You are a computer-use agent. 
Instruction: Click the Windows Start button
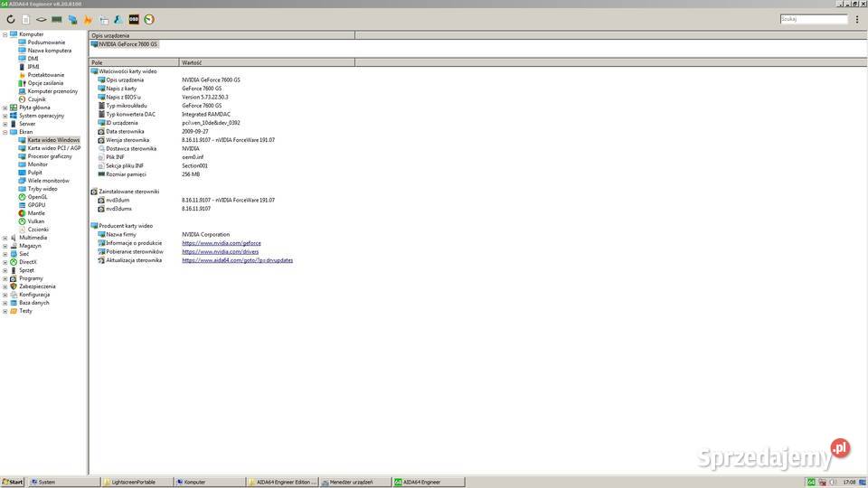(x=13, y=483)
